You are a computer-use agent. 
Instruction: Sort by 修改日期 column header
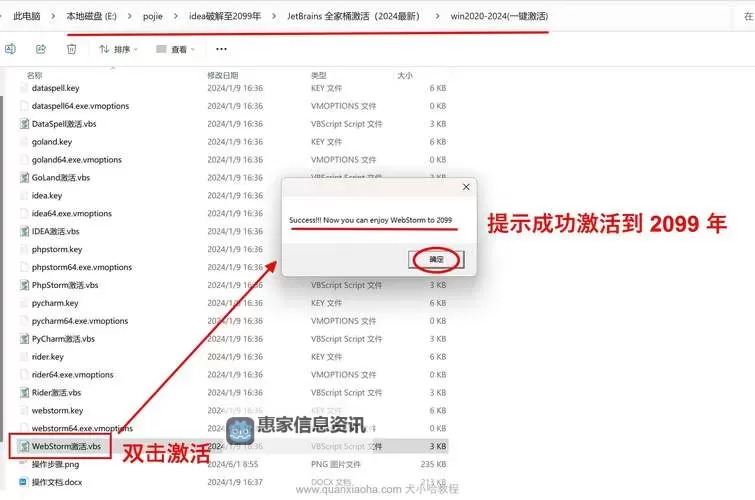pyautogui.click(x=223, y=75)
